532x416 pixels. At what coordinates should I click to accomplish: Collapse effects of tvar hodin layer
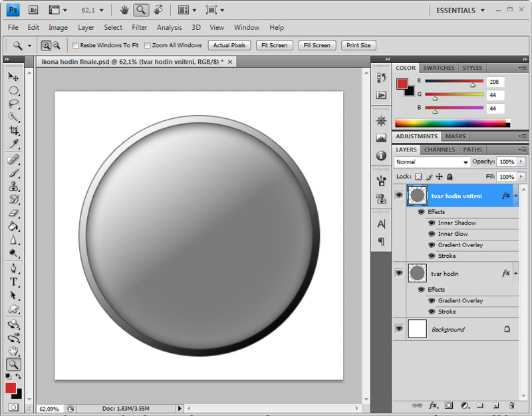coord(515,273)
